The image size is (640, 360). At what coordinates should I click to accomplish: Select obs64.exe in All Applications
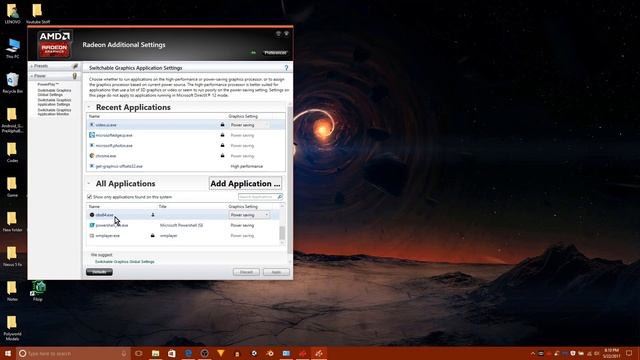click(x=104, y=215)
